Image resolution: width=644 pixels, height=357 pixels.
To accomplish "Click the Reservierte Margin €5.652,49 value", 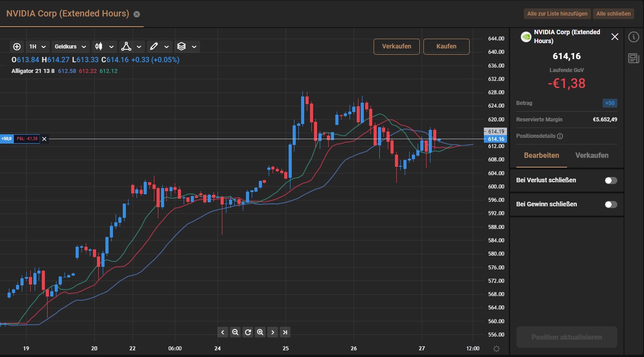I will click(605, 120).
